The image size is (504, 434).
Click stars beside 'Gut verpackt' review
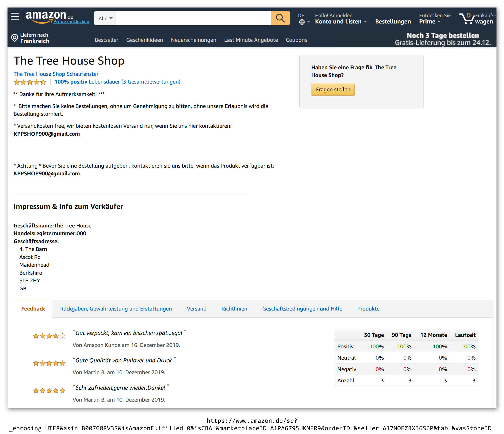tap(49, 336)
